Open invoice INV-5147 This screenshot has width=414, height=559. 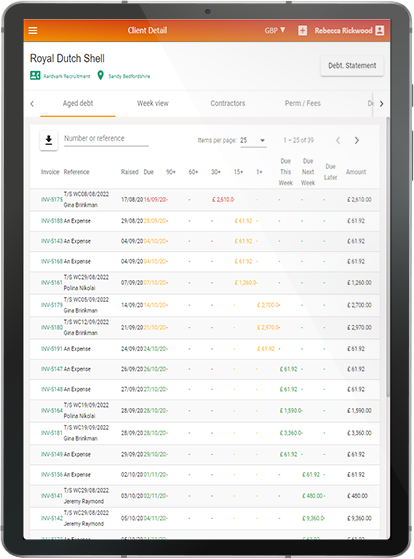coord(52,369)
